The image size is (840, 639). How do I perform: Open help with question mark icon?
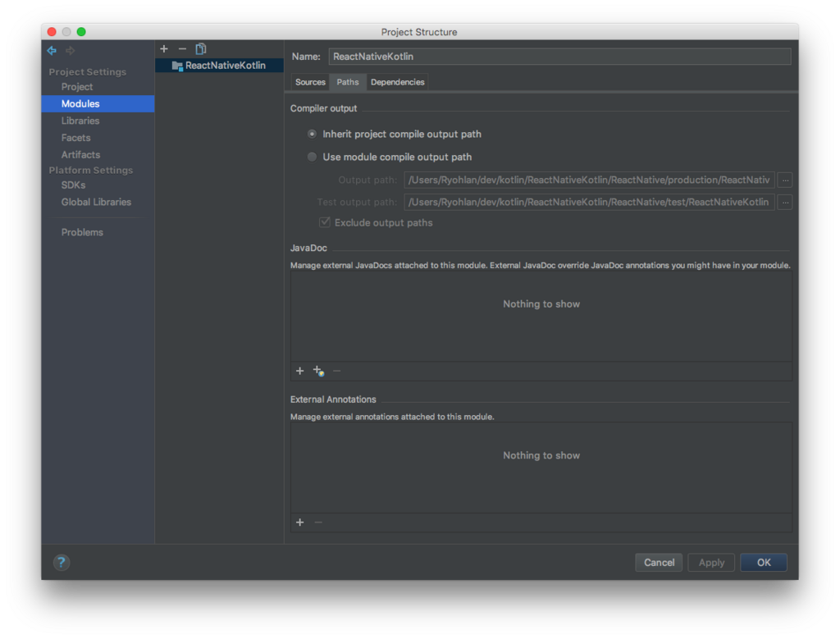click(61, 563)
